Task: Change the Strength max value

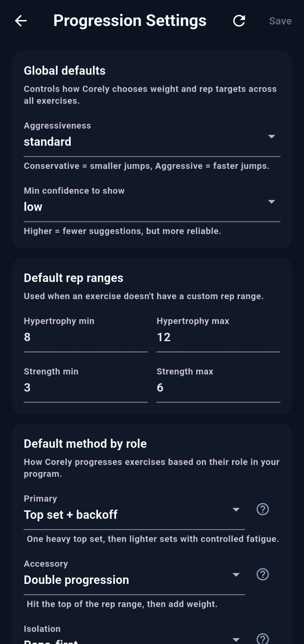Action: point(218,387)
